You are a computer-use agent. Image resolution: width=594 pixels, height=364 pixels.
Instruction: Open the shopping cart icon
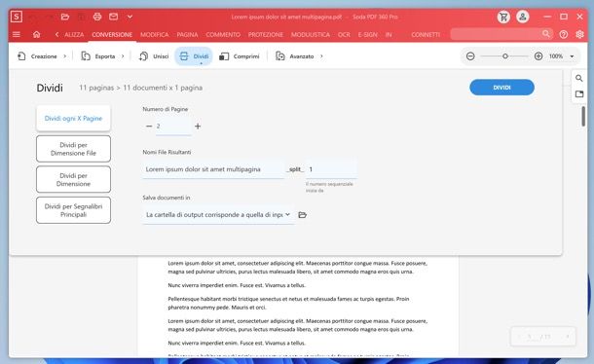click(503, 17)
